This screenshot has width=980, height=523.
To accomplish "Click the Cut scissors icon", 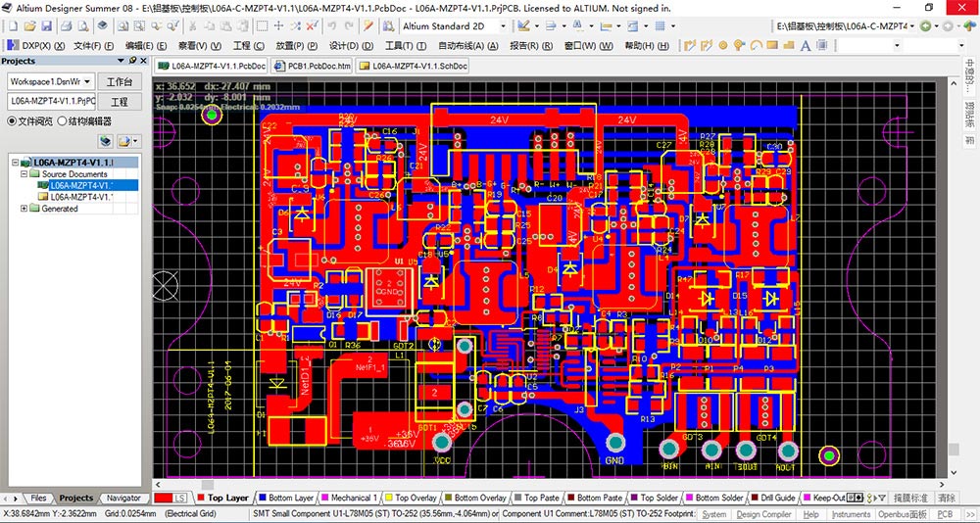I will 193,26.
